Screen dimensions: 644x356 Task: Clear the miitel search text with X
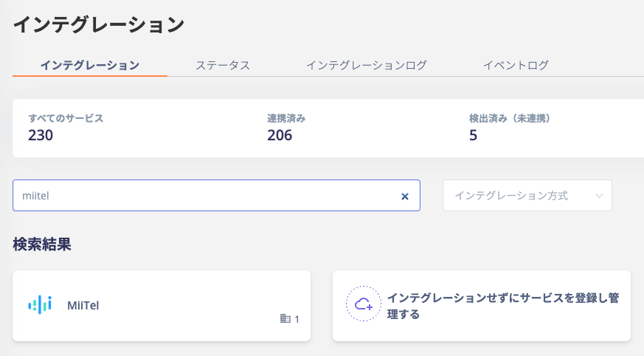click(x=404, y=196)
